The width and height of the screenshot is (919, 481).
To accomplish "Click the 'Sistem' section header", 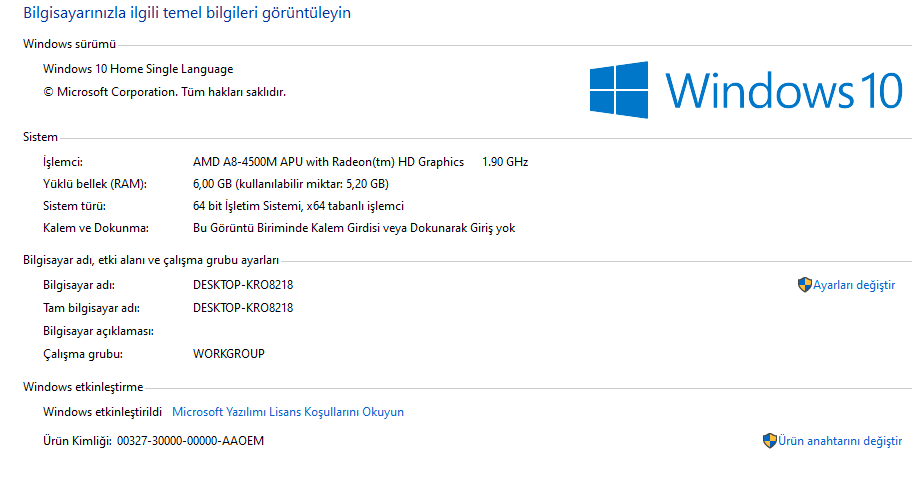I will 40,137.
